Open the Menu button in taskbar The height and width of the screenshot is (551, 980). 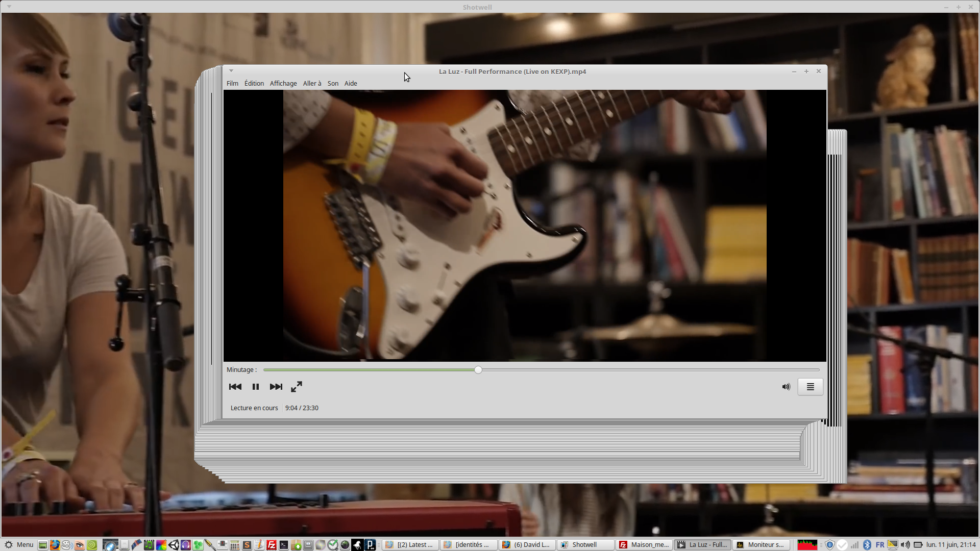(x=19, y=544)
